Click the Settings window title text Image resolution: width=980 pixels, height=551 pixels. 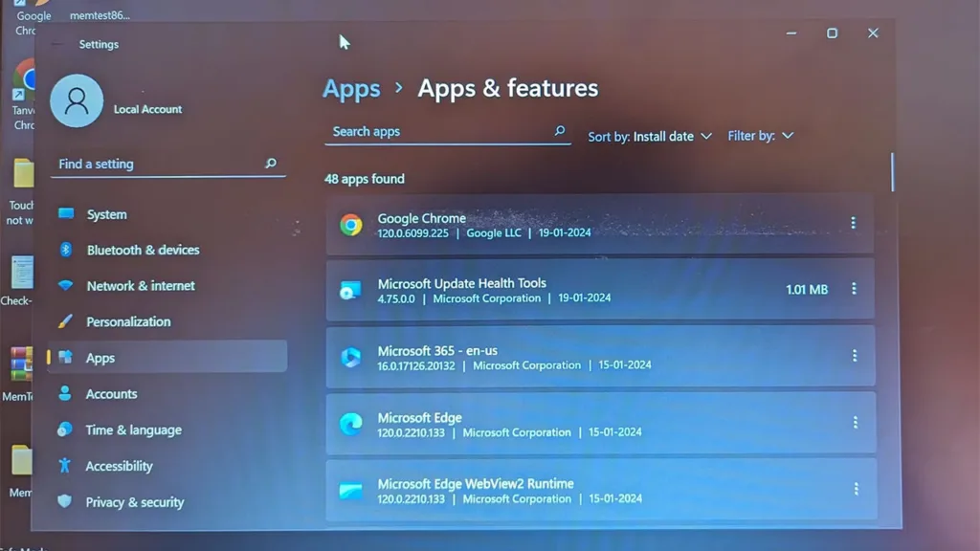99,44
